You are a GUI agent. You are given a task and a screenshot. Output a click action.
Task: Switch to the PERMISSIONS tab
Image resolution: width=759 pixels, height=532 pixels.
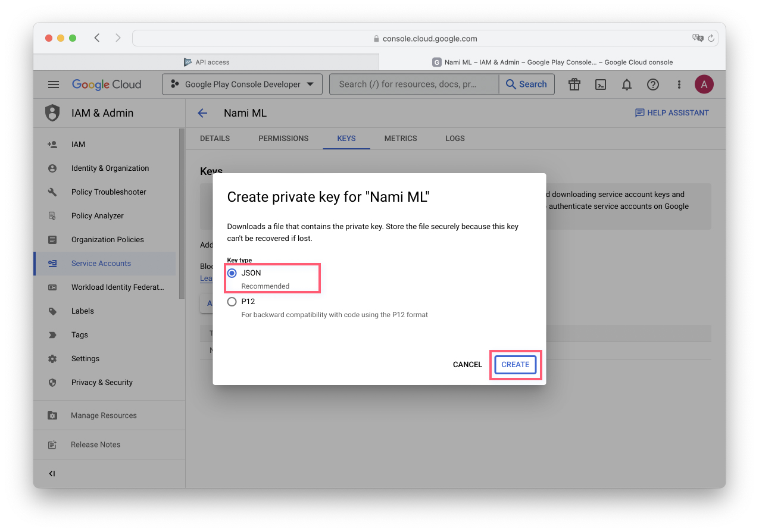(x=283, y=138)
